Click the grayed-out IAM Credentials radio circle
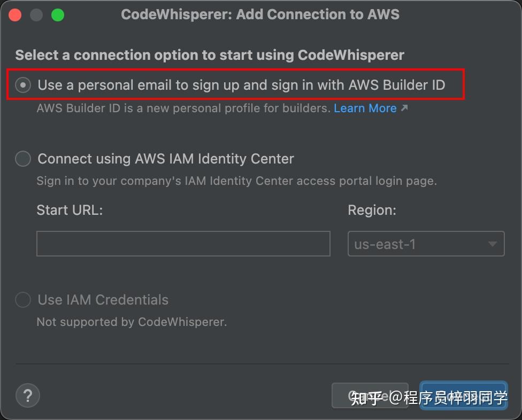The image size is (522, 420). 22,300
